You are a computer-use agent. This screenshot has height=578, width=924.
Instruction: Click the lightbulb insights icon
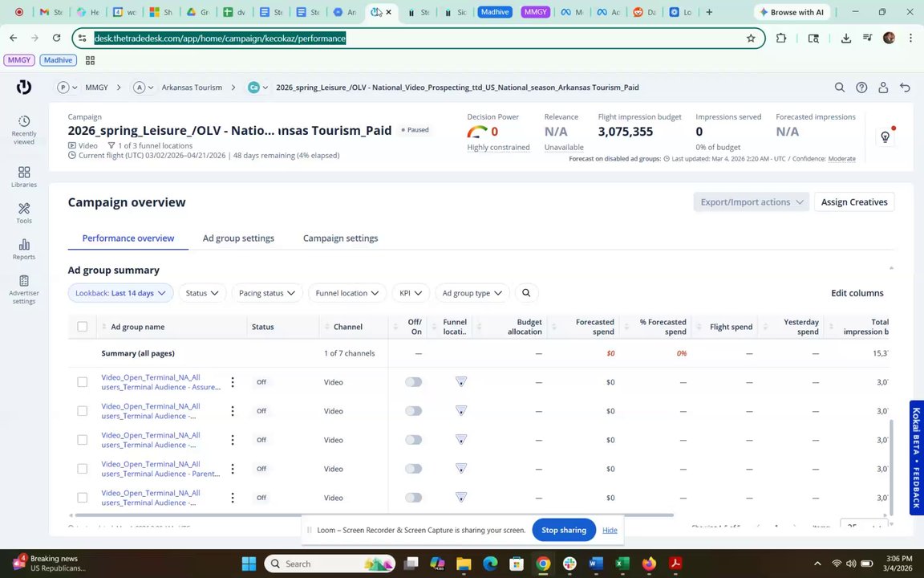pyautogui.click(x=885, y=137)
